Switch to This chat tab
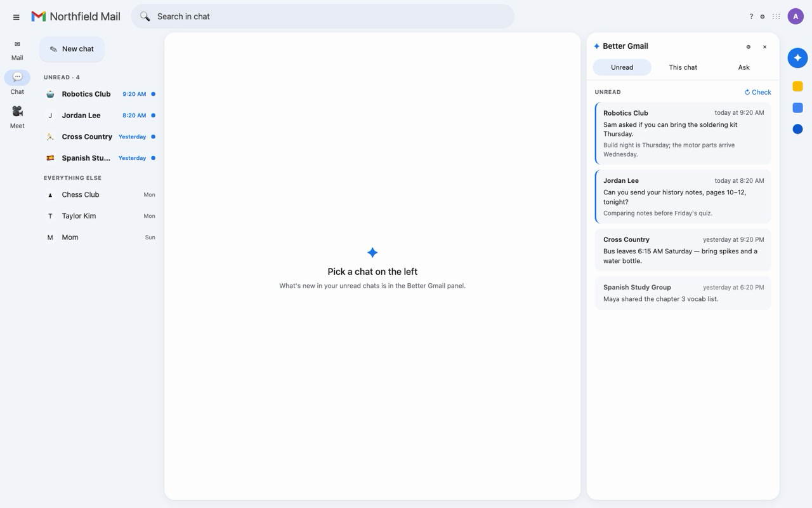 pyautogui.click(x=683, y=67)
